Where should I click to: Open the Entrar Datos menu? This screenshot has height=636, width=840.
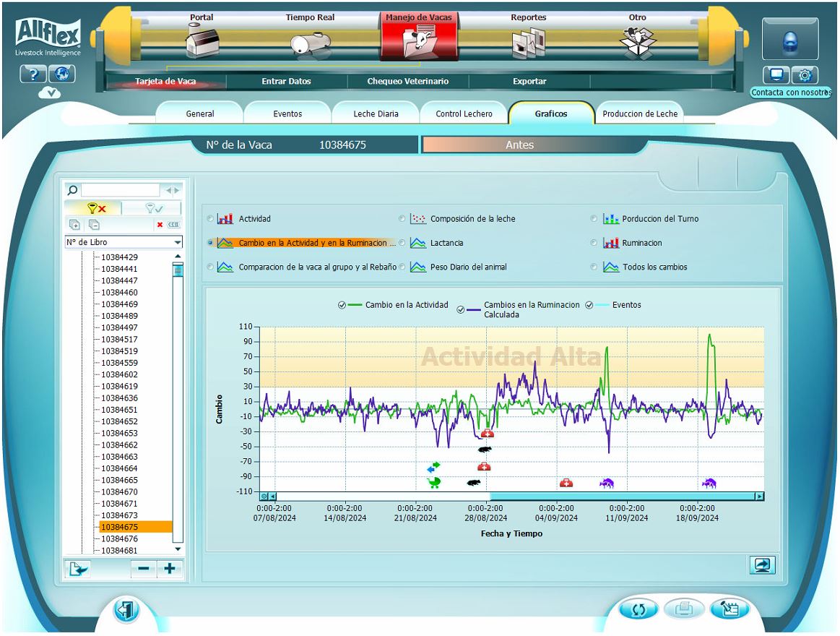(286, 82)
